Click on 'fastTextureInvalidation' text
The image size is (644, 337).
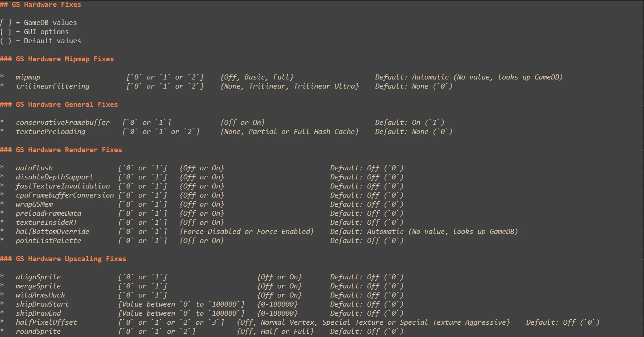coord(63,186)
